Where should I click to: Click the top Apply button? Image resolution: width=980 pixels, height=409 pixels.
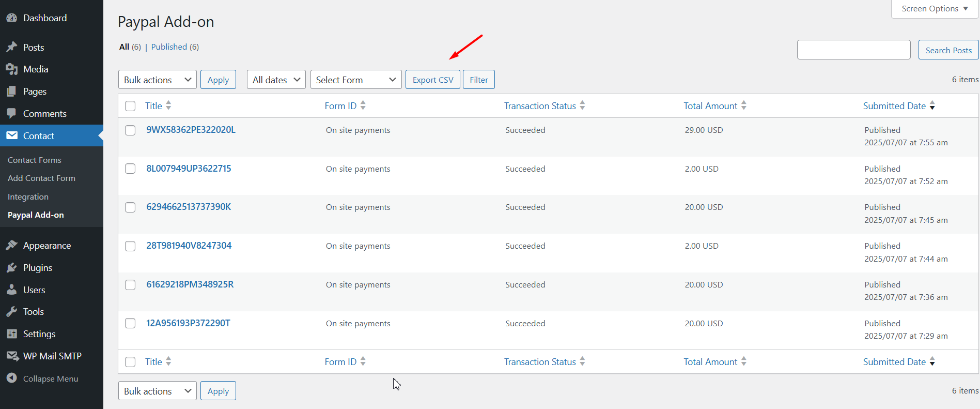pos(218,80)
